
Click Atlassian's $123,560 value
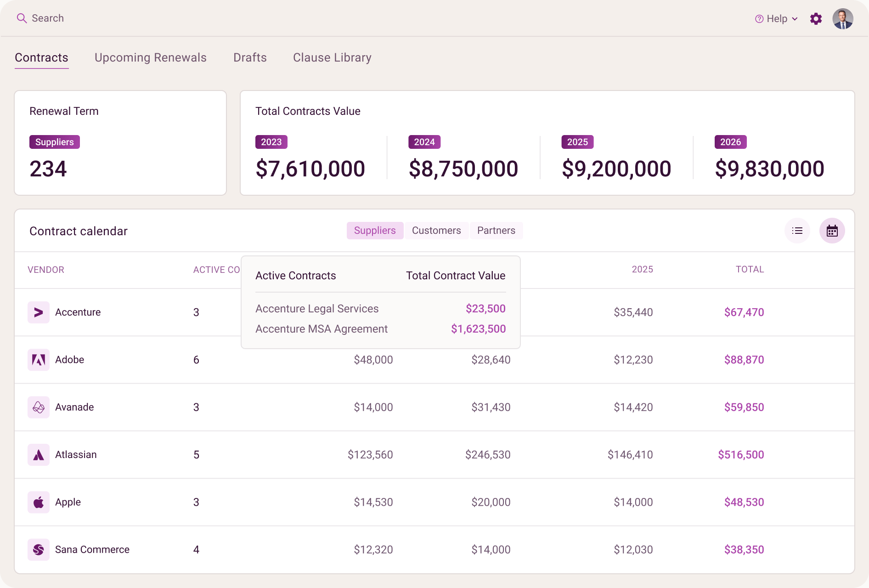click(x=370, y=455)
